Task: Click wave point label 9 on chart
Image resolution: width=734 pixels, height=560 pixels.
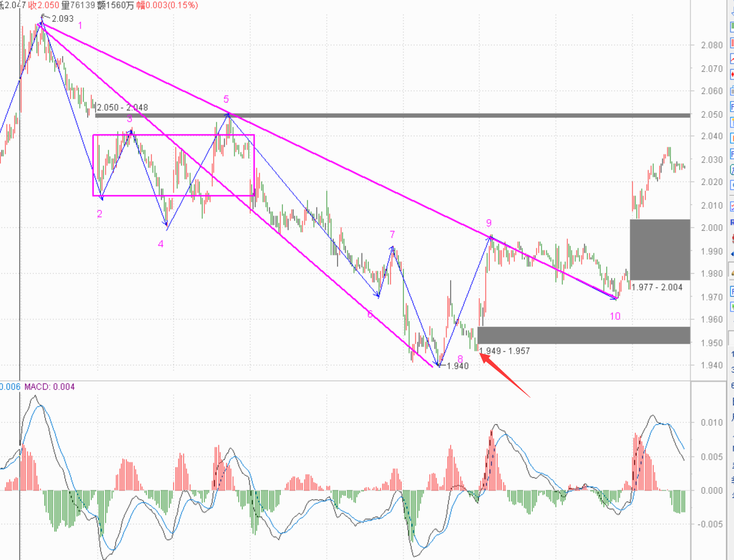Action: [489, 223]
